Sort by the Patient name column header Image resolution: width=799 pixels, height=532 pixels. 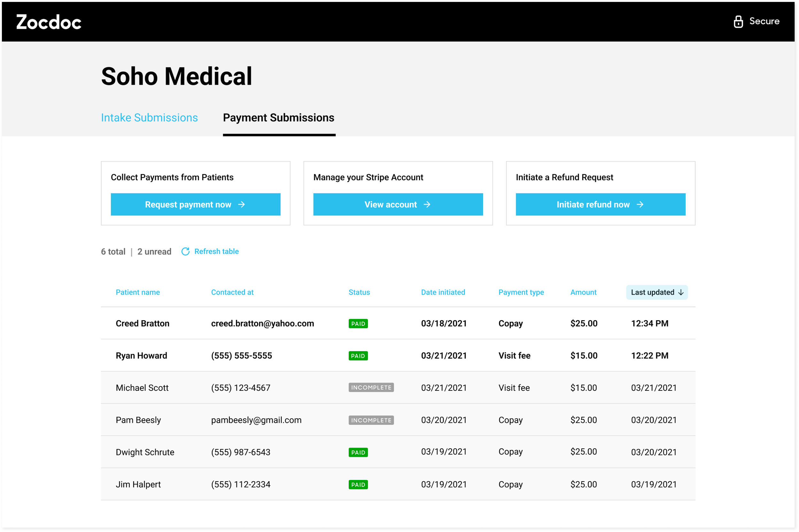pyautogui.click(x=138, y=292)
